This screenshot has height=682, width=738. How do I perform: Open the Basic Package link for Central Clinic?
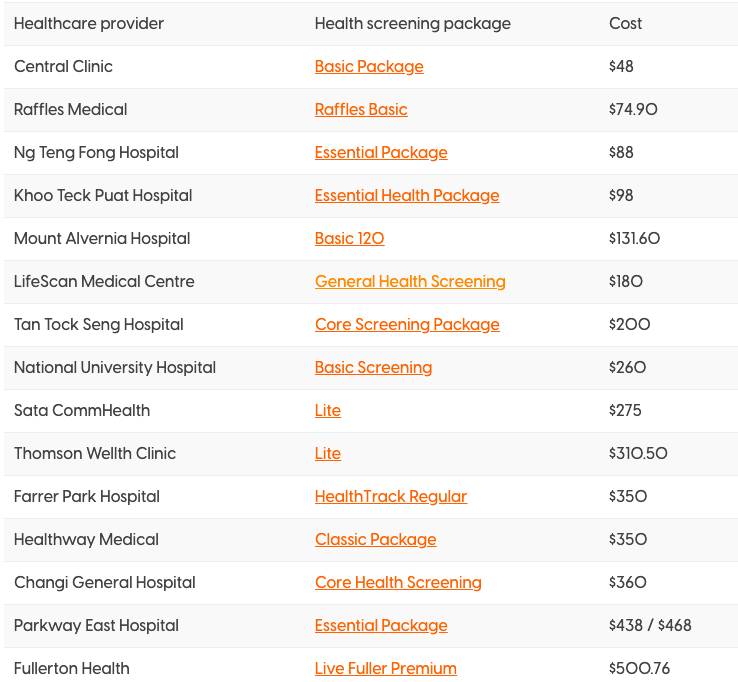click(369, 67)
